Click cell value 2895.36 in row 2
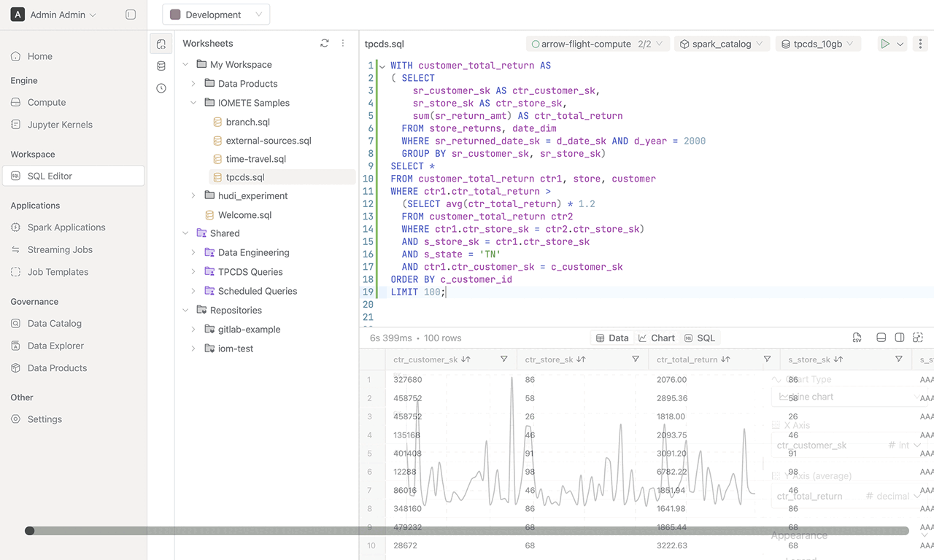Viewport: 934px width, 560px height. (x=672, y=398)
